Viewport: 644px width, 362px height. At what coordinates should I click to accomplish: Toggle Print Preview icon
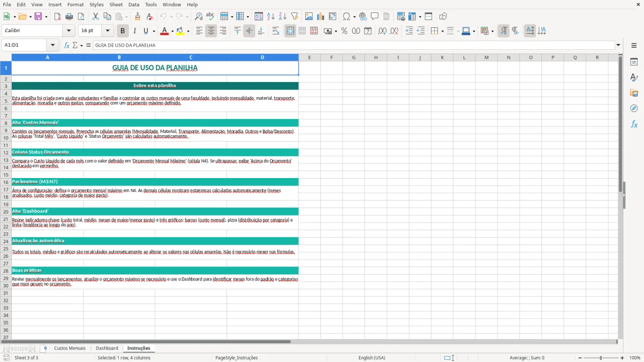(x=81, y=17)
